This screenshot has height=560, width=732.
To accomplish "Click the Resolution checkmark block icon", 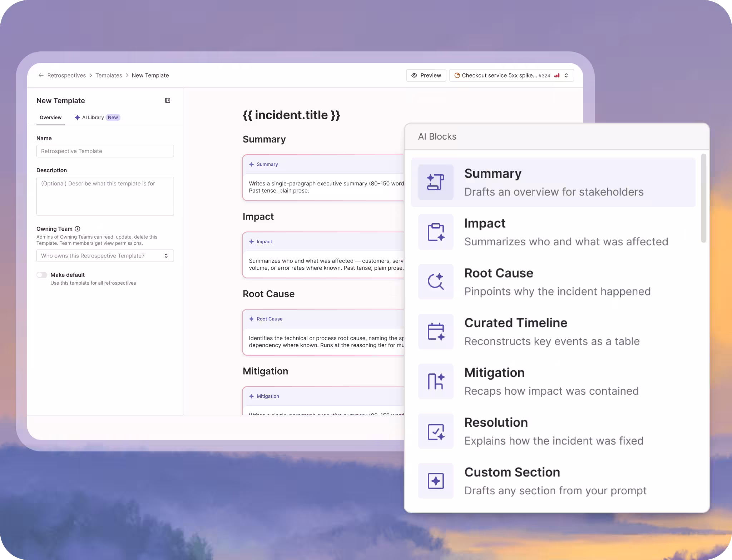I will (x=436, y=431).
